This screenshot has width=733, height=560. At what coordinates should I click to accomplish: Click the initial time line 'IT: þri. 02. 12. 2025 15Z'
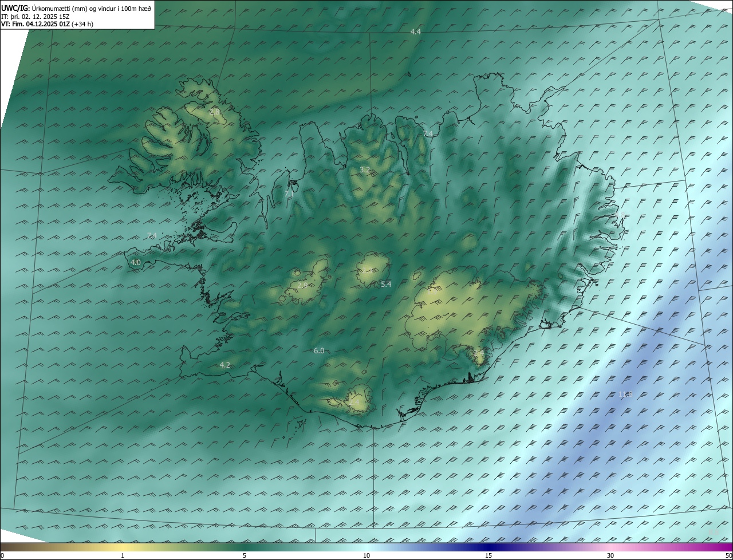point(36,17)
